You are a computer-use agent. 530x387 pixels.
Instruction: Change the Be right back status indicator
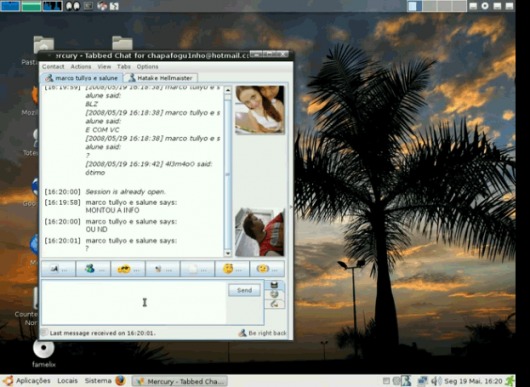point(263,333)
